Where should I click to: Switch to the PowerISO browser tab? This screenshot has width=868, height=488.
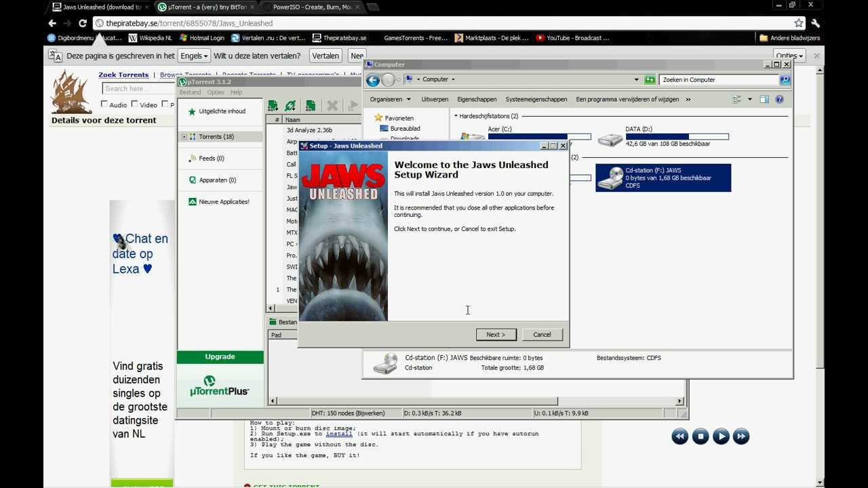point(312,7)
